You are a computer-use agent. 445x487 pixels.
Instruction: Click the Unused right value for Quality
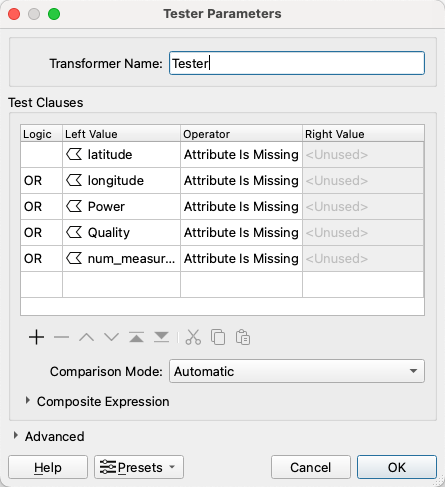coord(363,232)
